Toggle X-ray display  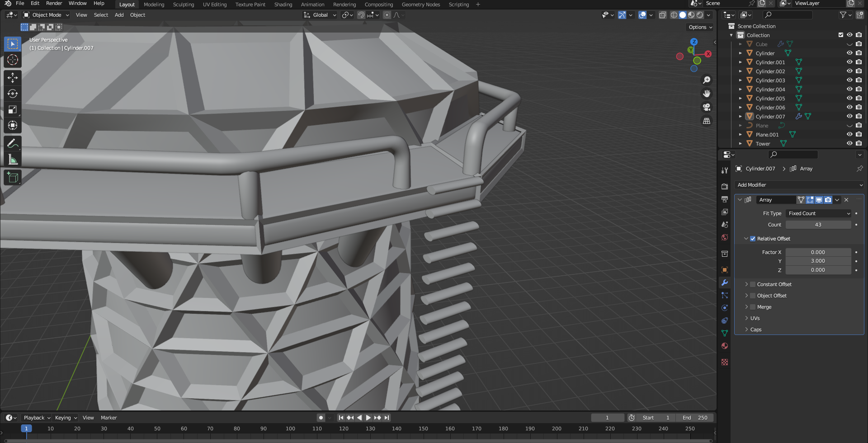[x=662, y=15]
